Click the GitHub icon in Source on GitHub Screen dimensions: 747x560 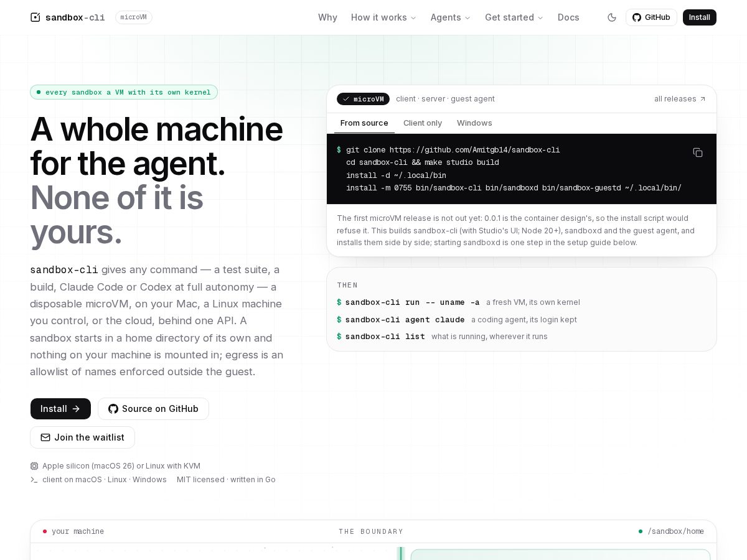pos(113,409)
